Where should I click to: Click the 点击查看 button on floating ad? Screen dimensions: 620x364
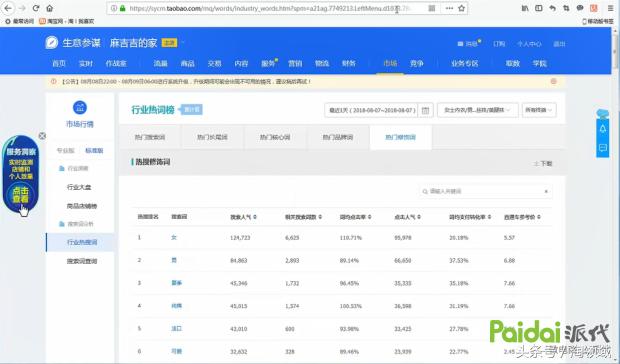(21, 194)
